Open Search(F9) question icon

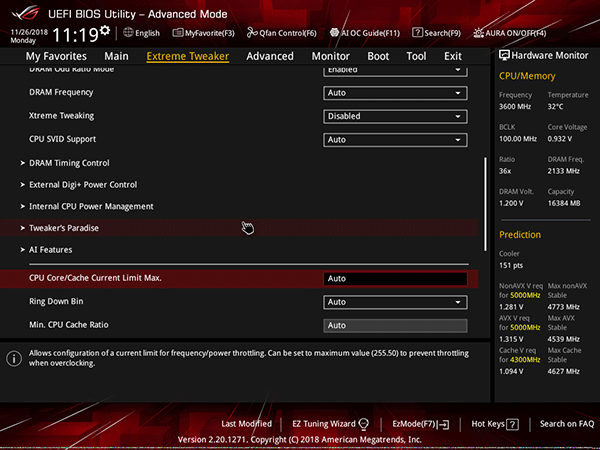(417, 33)
